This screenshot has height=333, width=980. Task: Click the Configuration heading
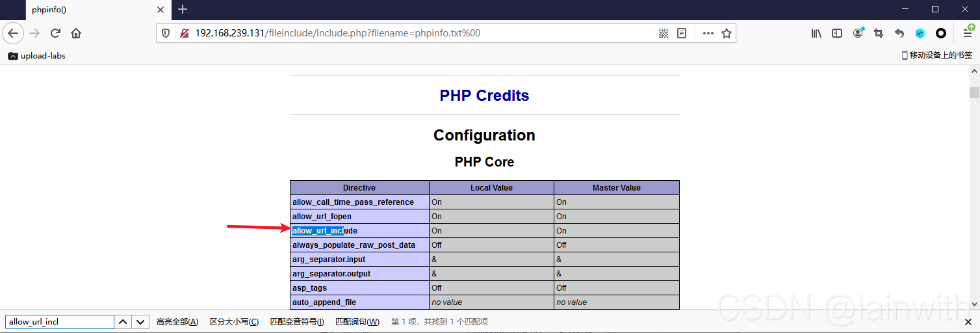484,135
